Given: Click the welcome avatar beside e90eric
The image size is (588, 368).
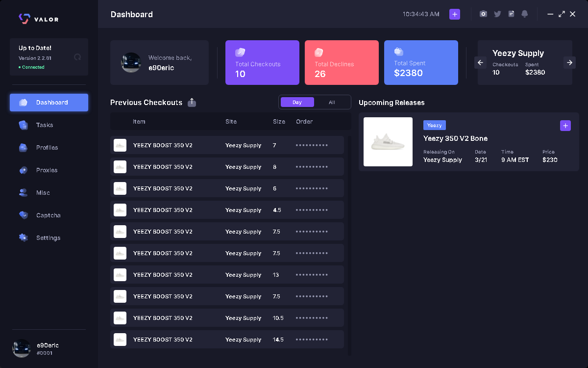Looking at the screenshot, I should (131, 63).
